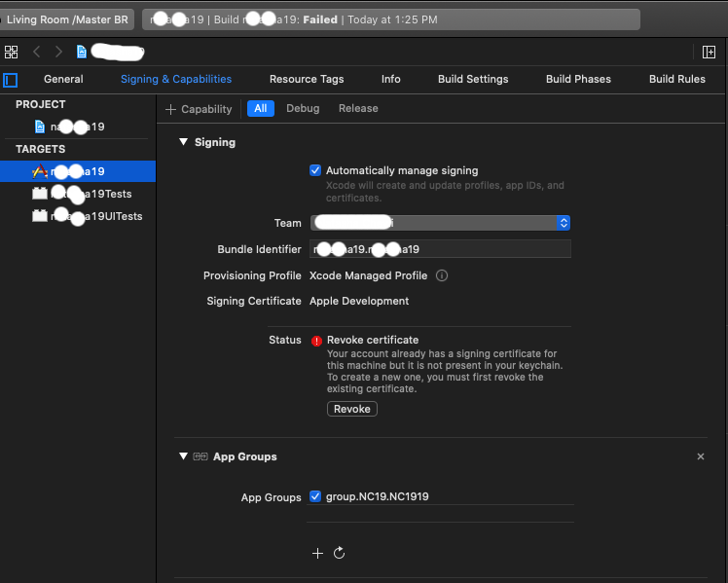The width and height of the screenshot is (728, 583).
Task: Click the grid navigator icon in toolbar
Action: [x=11, y=52]
